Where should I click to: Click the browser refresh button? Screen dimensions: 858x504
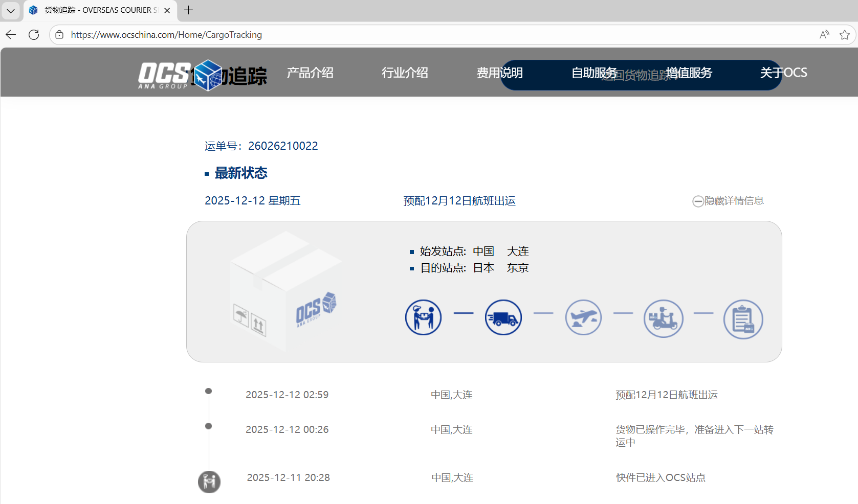click(34, 35)
